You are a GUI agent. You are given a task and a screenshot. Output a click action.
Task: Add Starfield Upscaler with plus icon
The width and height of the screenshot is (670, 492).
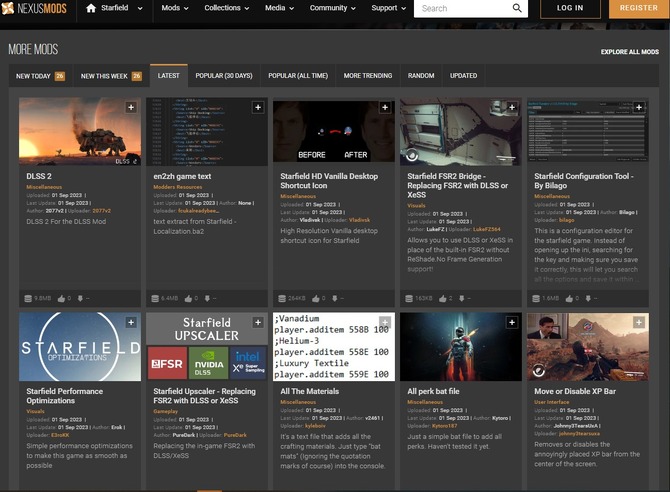[258, 322]
